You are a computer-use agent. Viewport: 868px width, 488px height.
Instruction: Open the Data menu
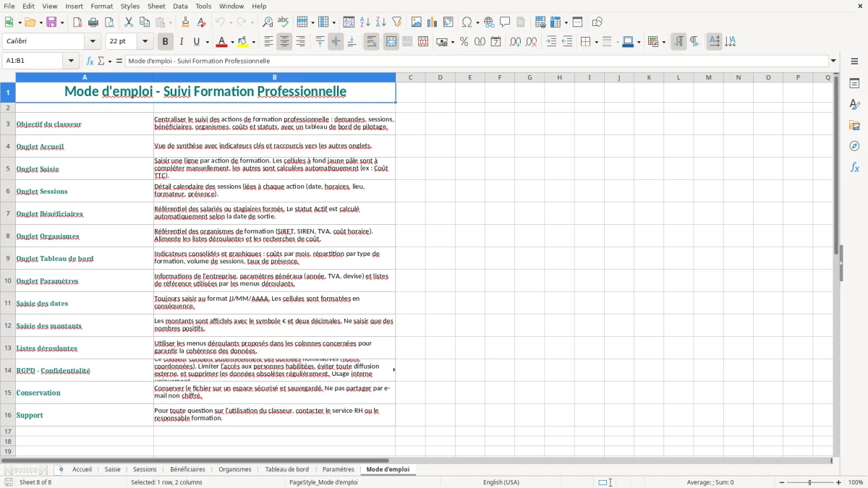(180, 6)
